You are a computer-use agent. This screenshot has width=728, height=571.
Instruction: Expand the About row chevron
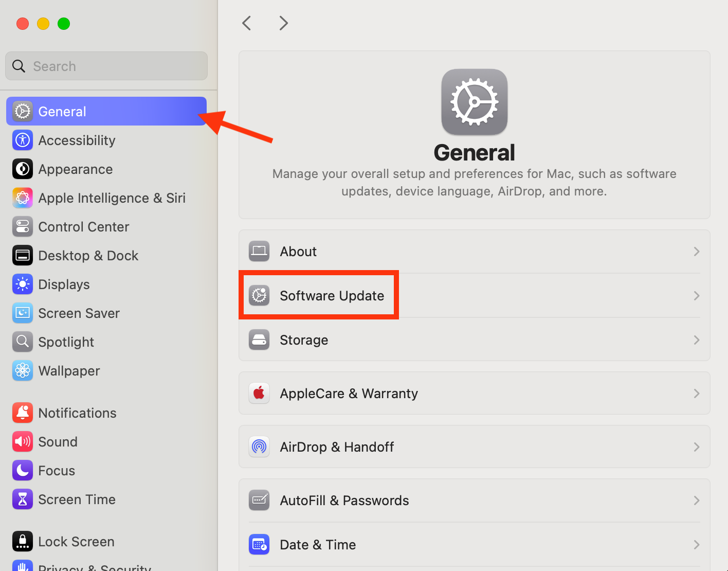[697, 251]
